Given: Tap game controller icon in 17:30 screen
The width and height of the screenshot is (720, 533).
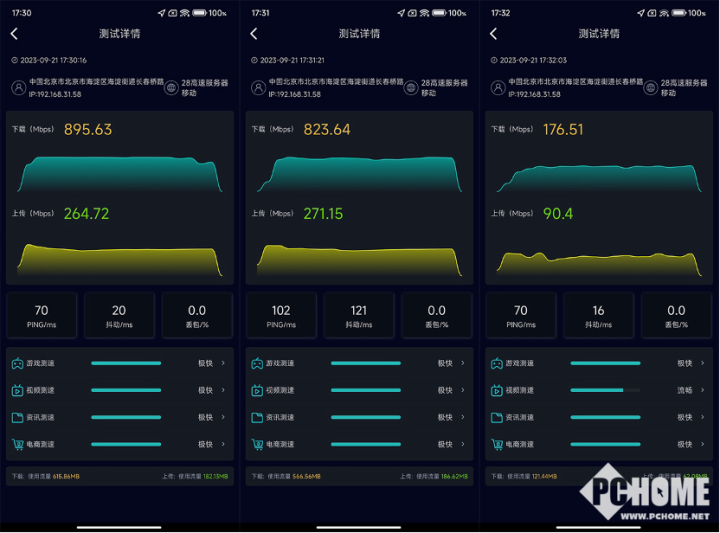Looking at the screenshot, I should pos(17,364).
